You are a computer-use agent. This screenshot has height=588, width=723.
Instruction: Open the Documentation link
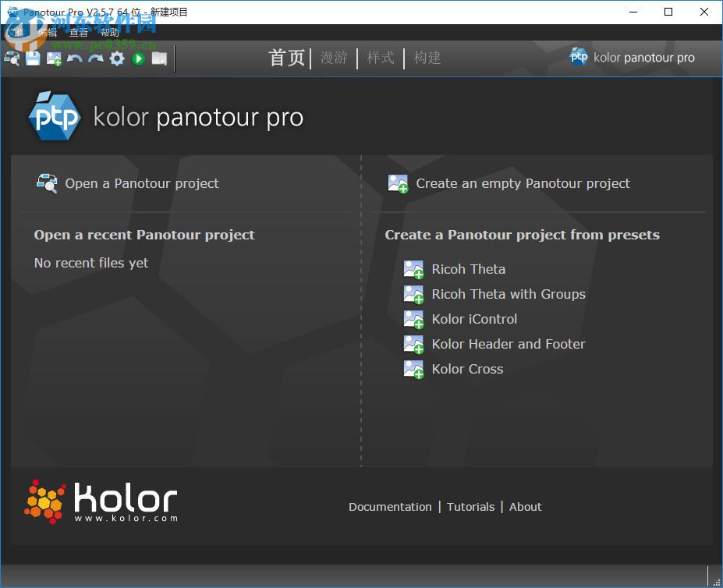click(390, 507)
